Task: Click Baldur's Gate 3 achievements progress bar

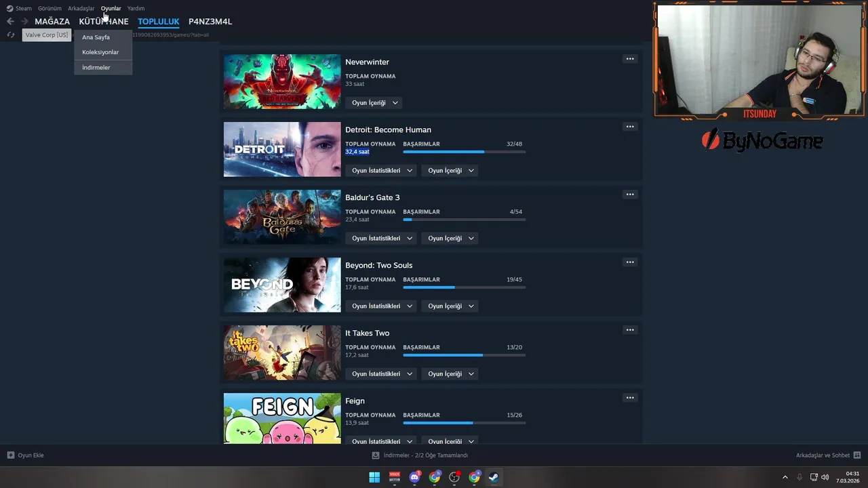Action: 465,220
